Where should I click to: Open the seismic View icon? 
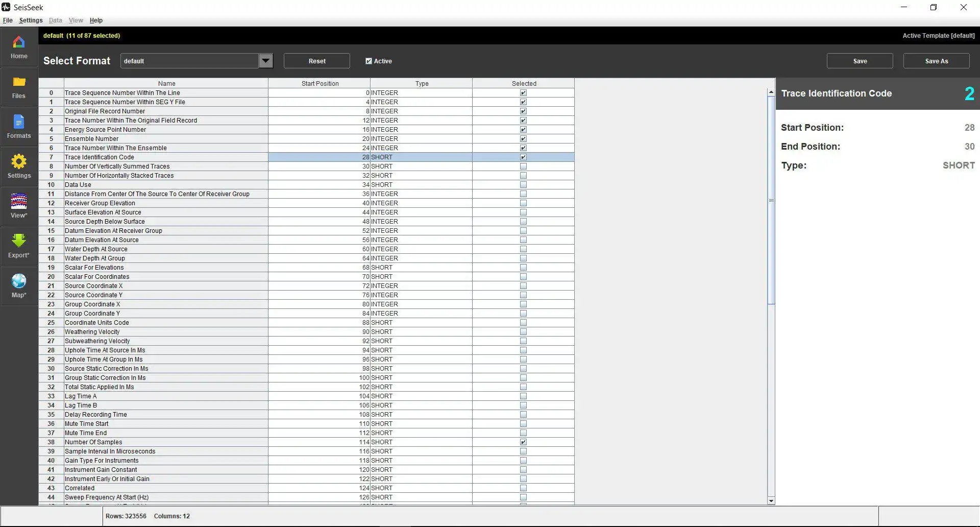tap(19, 207)
